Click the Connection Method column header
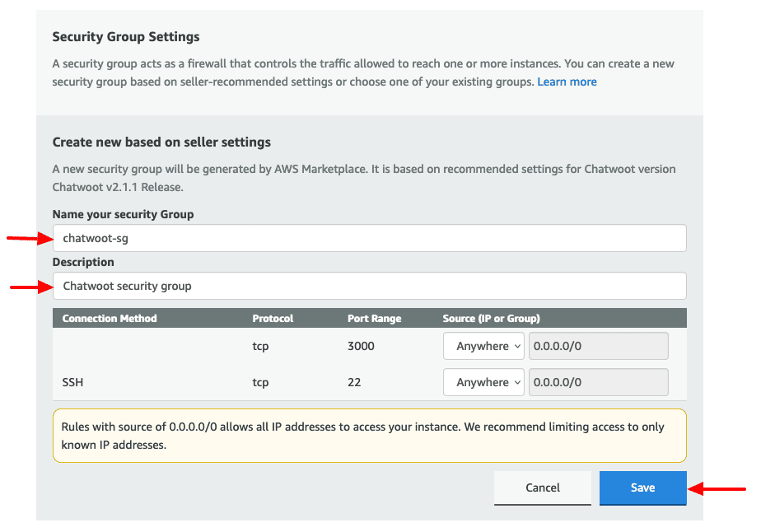The width and height of the screenshot is (761, 532). coord(110,319)
